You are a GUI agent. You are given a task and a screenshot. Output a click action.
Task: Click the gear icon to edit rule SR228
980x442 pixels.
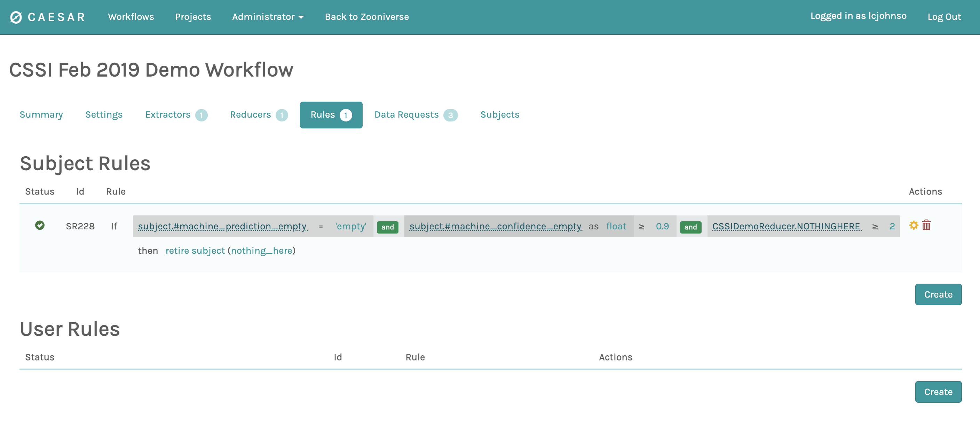[x=914, y=225]
